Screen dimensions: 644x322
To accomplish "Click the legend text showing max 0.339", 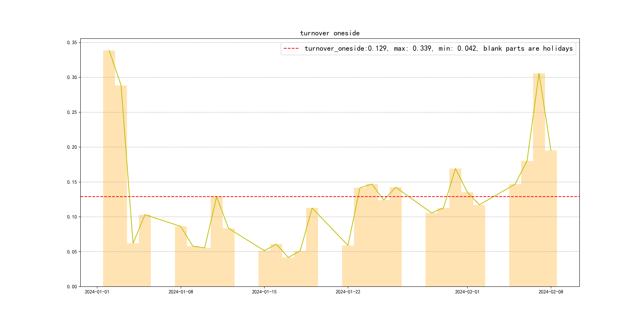I will (413, 48).
